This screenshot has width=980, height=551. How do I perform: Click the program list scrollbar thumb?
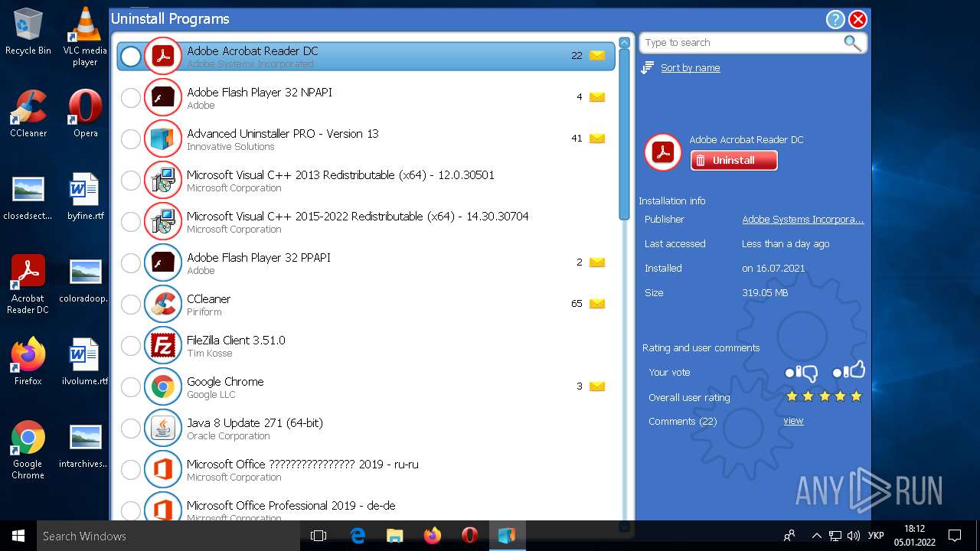(624, 135)
